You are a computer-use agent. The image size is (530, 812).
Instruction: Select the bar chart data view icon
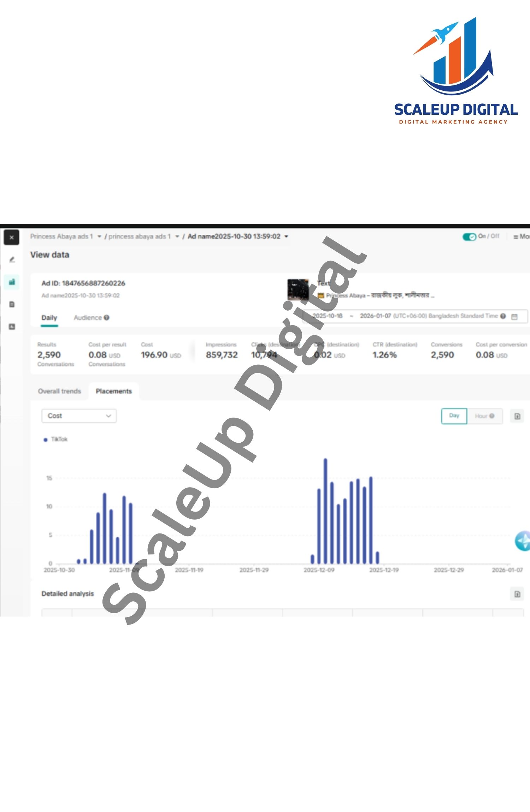(12, 282)
